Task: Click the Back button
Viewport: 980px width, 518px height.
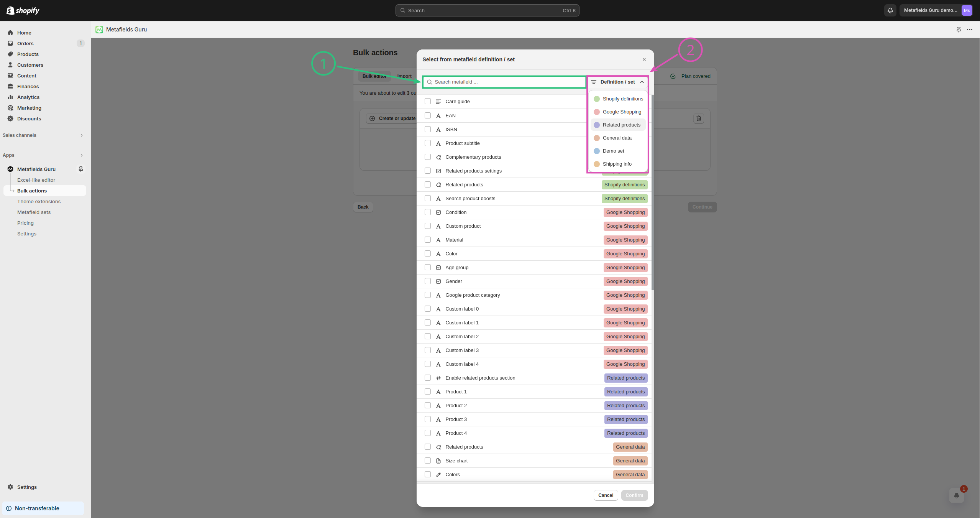Action: (363, 207)
